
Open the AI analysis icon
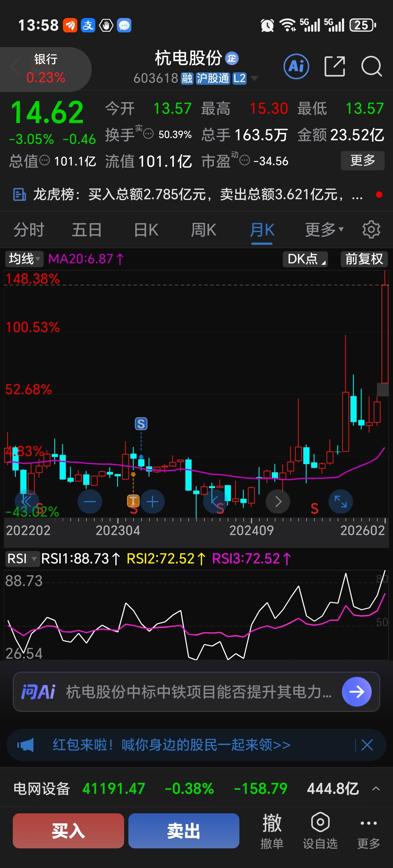(296, 66)
